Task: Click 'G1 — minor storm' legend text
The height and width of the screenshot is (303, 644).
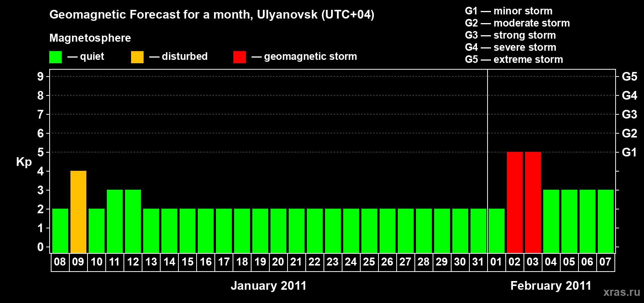Action: [x=509, y=11]
